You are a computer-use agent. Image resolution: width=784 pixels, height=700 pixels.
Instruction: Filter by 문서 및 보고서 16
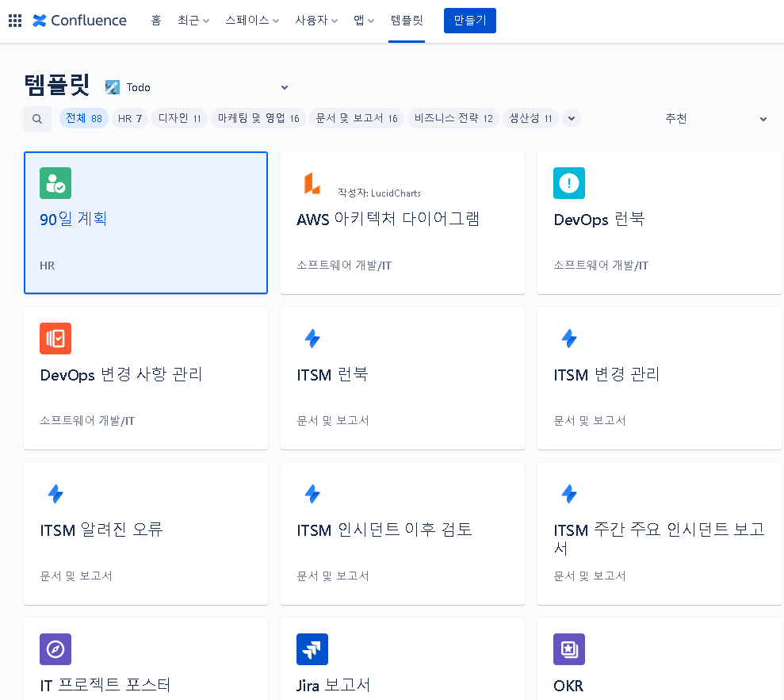357,118
